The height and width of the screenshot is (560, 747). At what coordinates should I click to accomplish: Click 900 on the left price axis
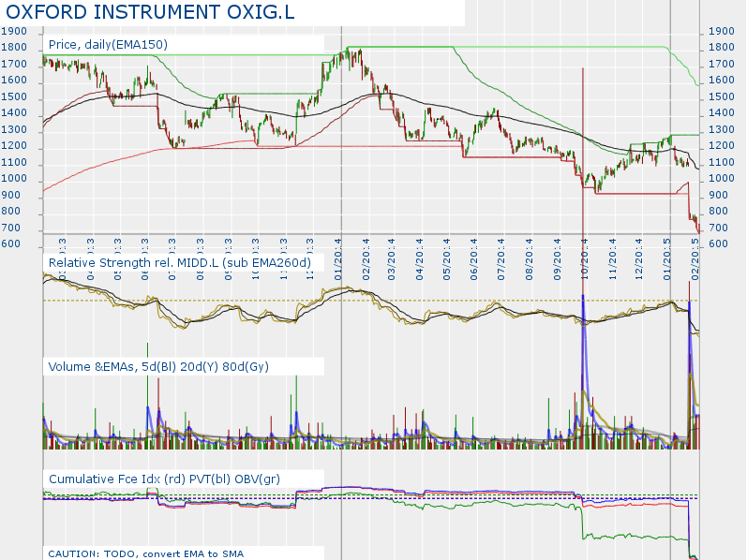(x=11, y=196)
